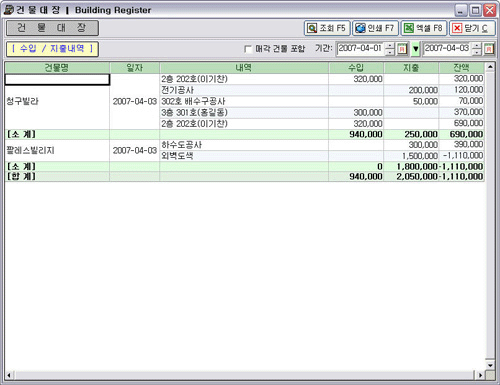Decrease start date with down spinner
This screenshot has height=385, width=500.
[390, 52]
